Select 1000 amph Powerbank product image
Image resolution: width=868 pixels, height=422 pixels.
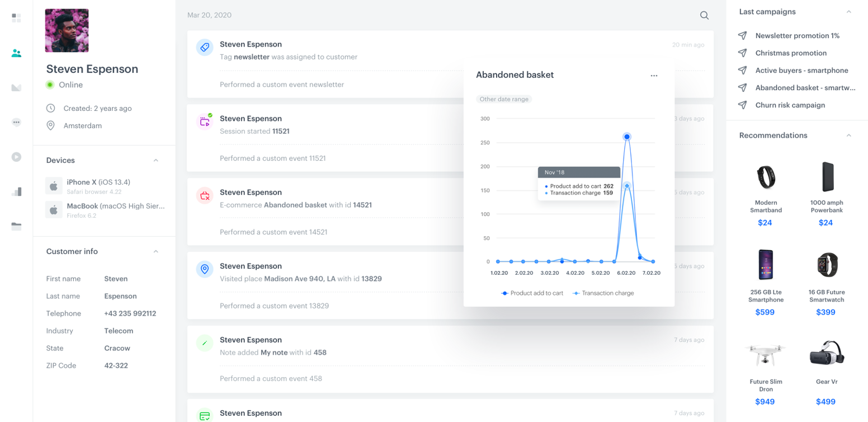coord(828,177)
